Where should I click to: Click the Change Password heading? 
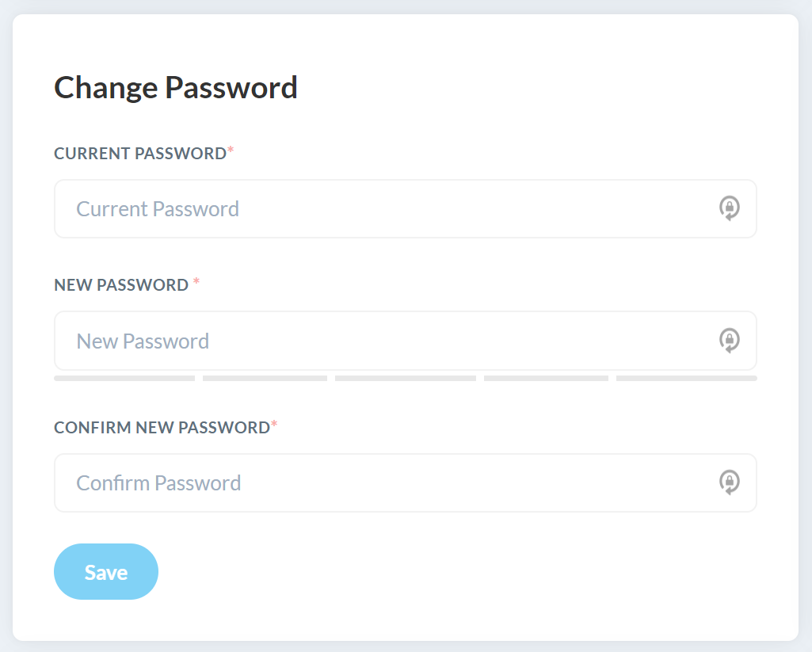click(176, 87)
